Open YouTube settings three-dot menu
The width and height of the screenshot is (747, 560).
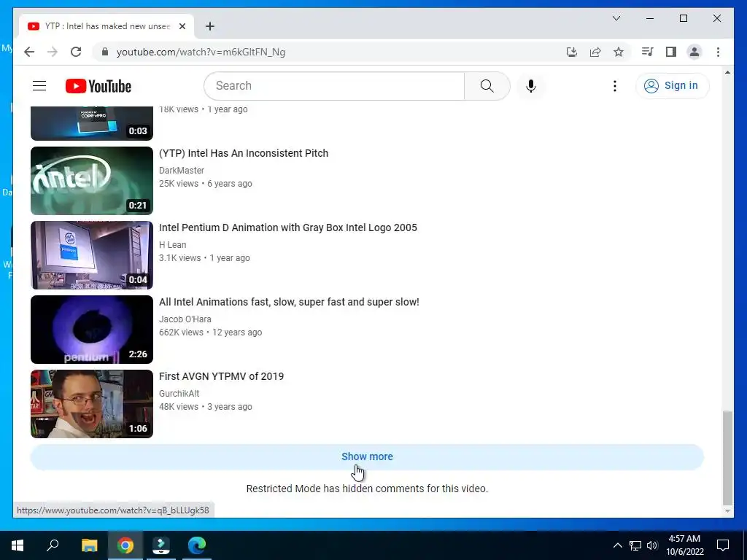pyautogui.click(x=614, y=86)
